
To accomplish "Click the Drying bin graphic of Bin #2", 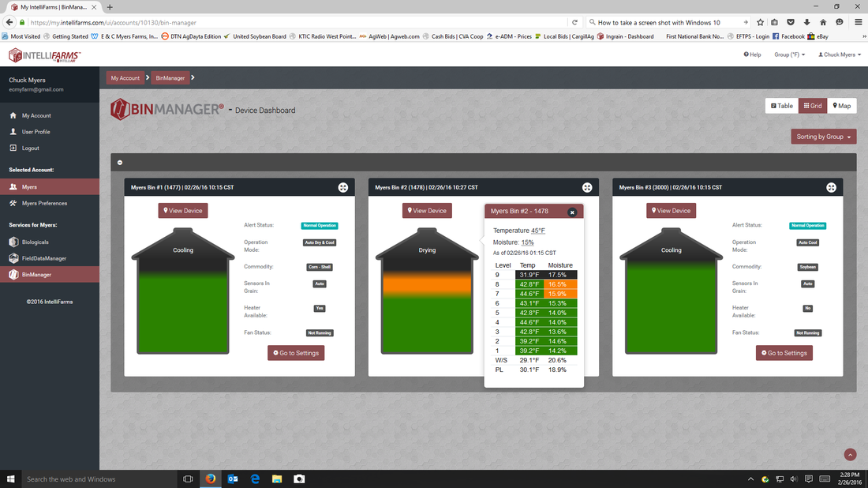I will [x=428, y=291].
